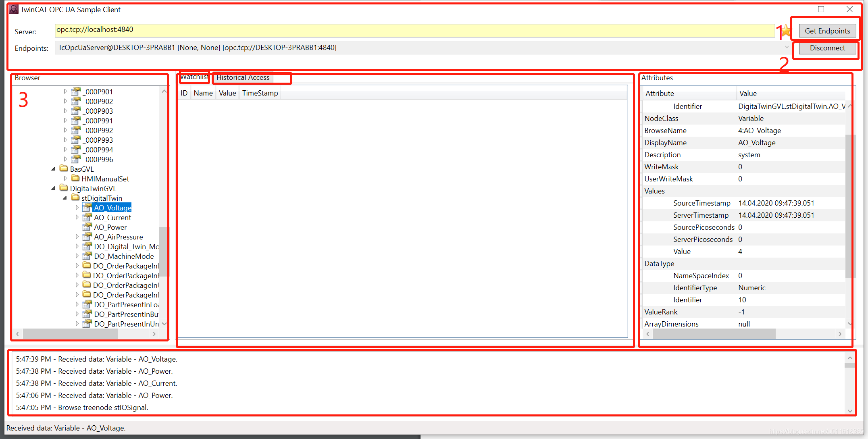Select the _000P996 node icon
The width and height of the screenshot is (868, 439).
[76, 159]
